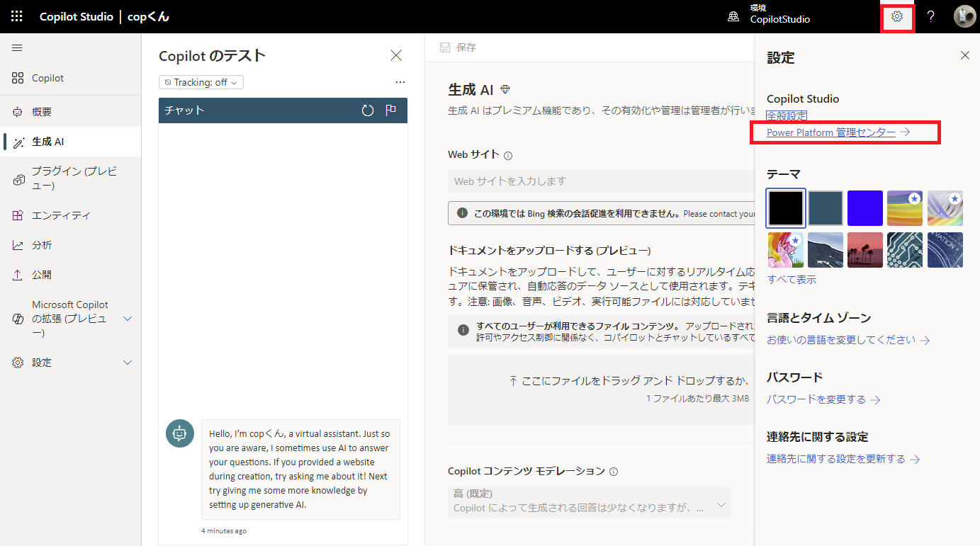Collapse the sidebar with the hamburger icon
Image resolution: width=980 pixels, height=546 pixels.
coord(17,47)
